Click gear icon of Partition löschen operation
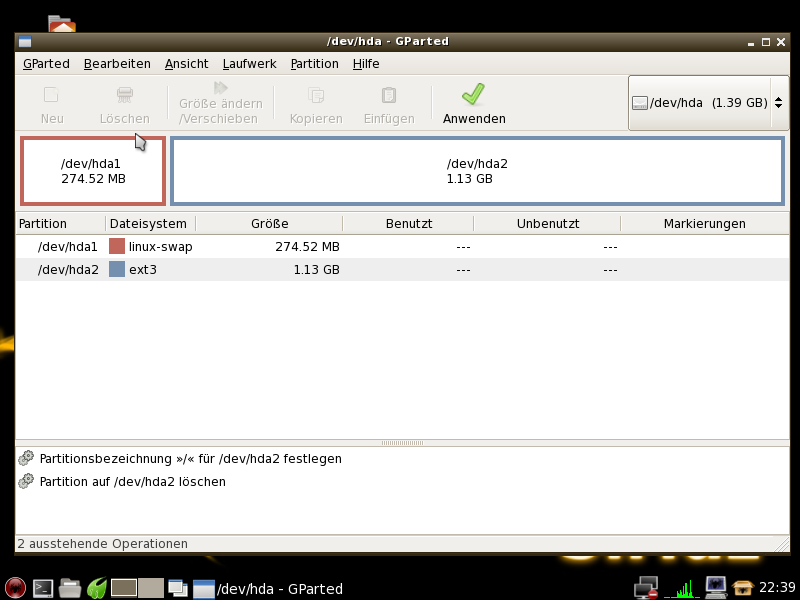 click(26, 481)
